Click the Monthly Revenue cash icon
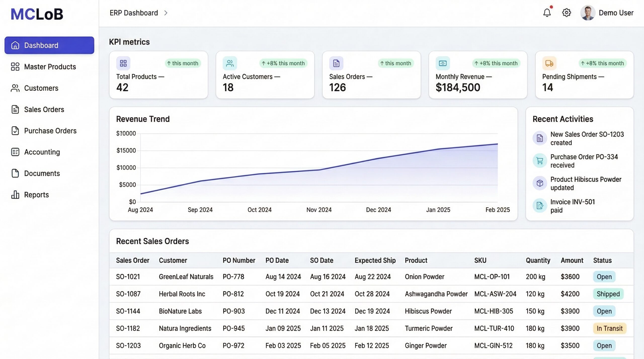This screenshot has width=644, height=359. 442,63
